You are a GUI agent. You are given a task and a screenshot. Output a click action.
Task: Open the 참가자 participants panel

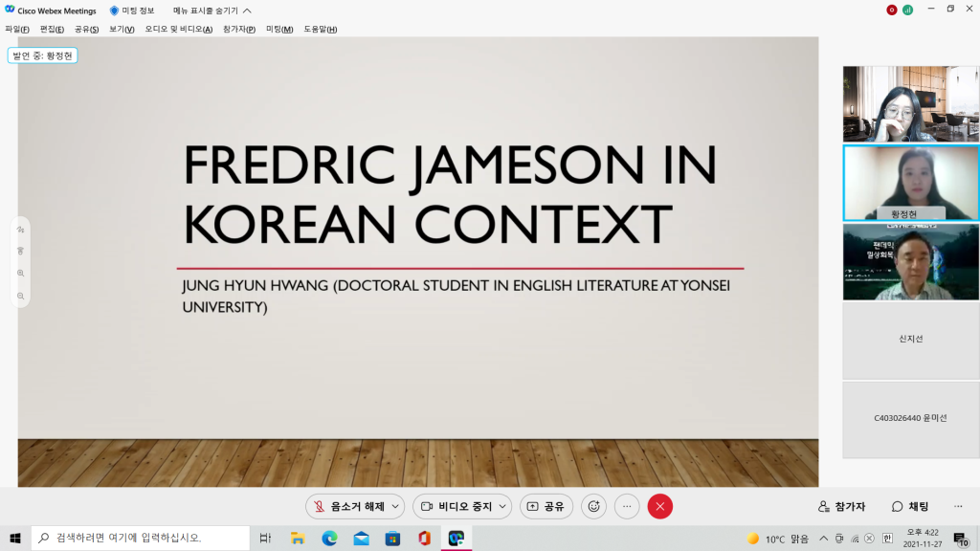[x=841, y=506]
